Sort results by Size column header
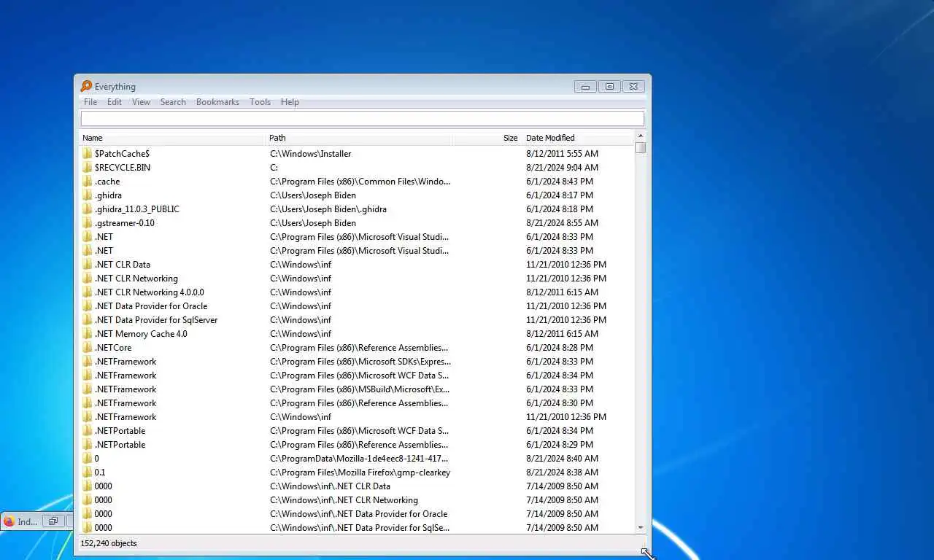934x560 pixels. [x=486, y=138]
